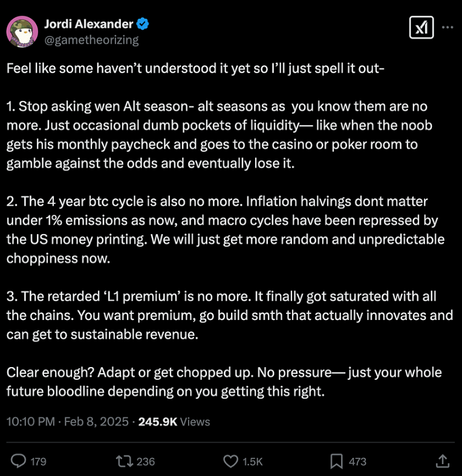The width and height of the screenshot is (462, 476).
Task: Click the 10:10 PM Feb 8 timestamp
Action: (x=67, y=422)
